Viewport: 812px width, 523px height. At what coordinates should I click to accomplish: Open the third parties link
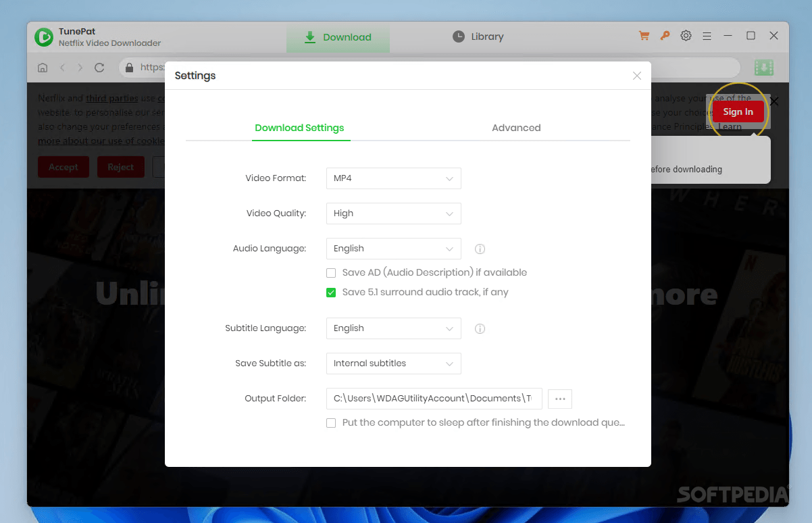tap(112, 98)
